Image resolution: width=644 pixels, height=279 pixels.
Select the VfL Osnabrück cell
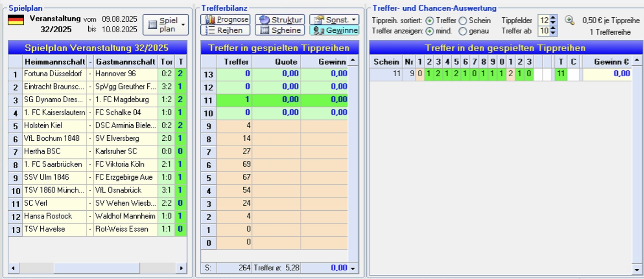click(x=126, y=190)
